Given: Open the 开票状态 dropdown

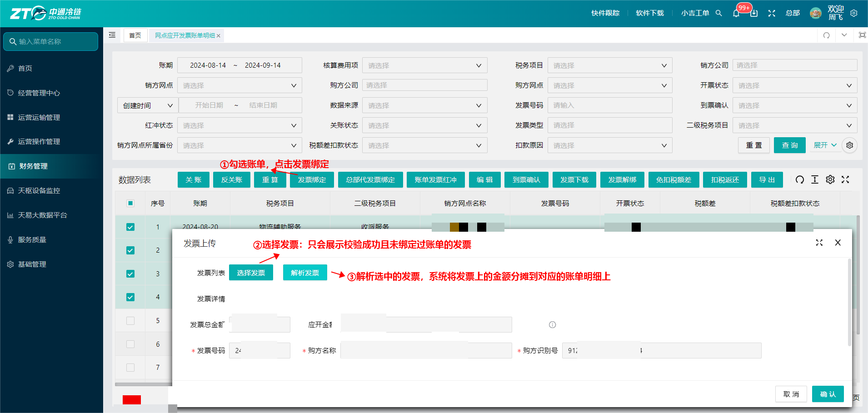Looking at the screenshot, I should coord(795,85).
